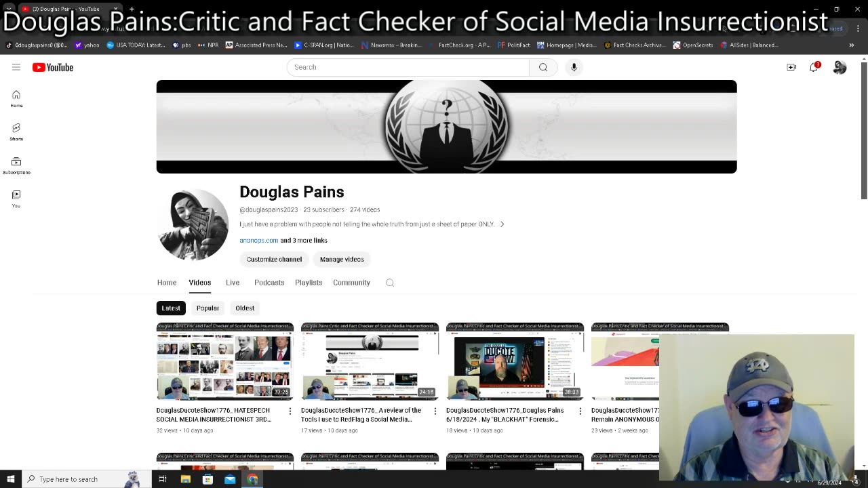Image resolution: width=868 pixels, height=488 pixels.
Task: Open Task View on the taskbar
Action: 163,479
